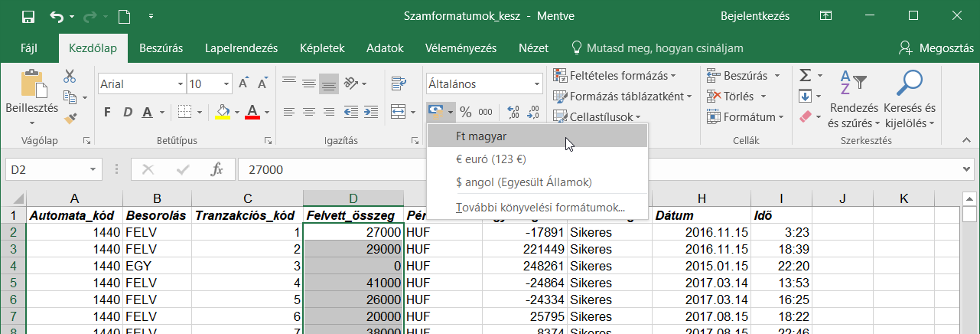Viewport: 980px width, 334px height.
Task: Toggle italic formatting (D button)
Action: (x=127, y=112)
